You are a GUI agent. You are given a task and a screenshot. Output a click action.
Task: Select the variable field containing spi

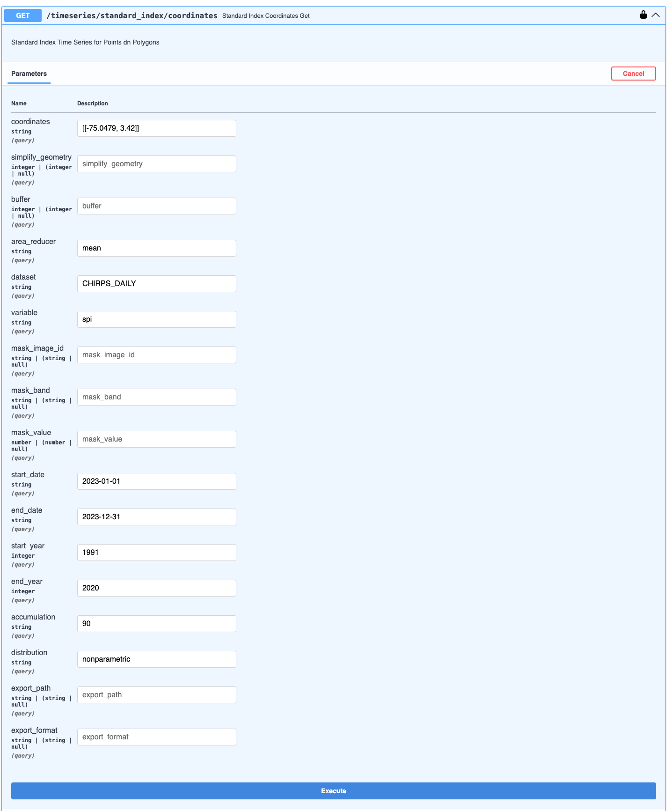pyautogui.click(x=156, y=319)
